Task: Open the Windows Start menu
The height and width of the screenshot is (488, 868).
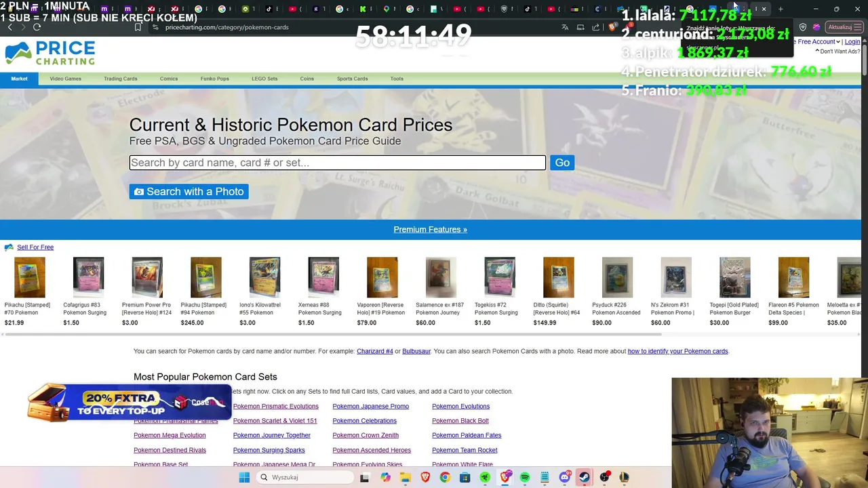Action: [244, 477]
